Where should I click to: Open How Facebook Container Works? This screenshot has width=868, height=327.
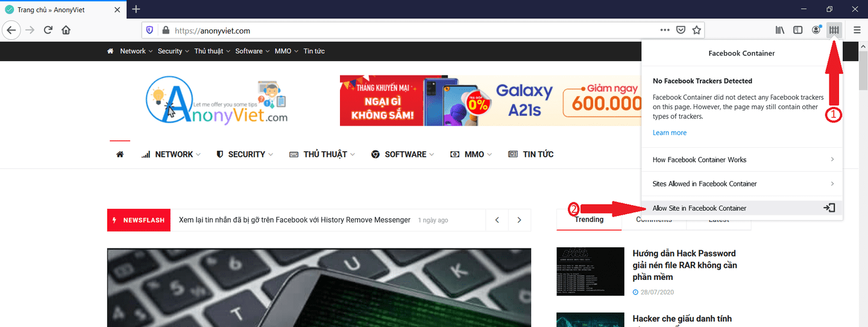pyautogui.click(x=741, y=160)
